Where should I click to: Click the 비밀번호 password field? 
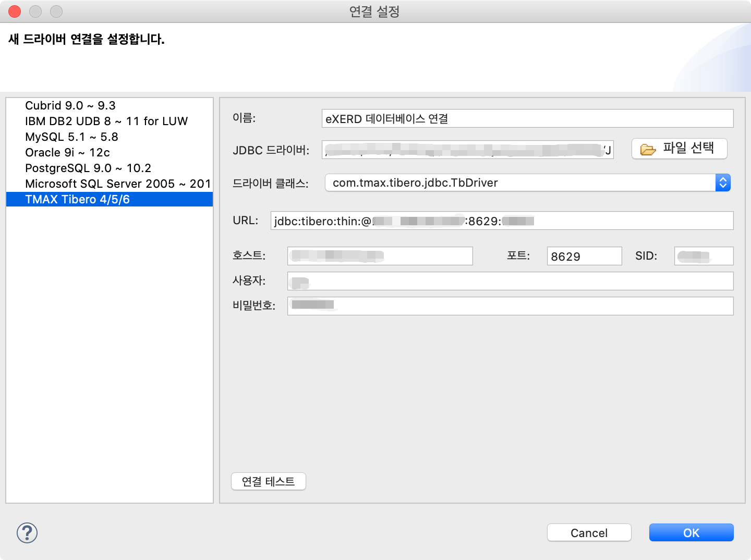511,306
